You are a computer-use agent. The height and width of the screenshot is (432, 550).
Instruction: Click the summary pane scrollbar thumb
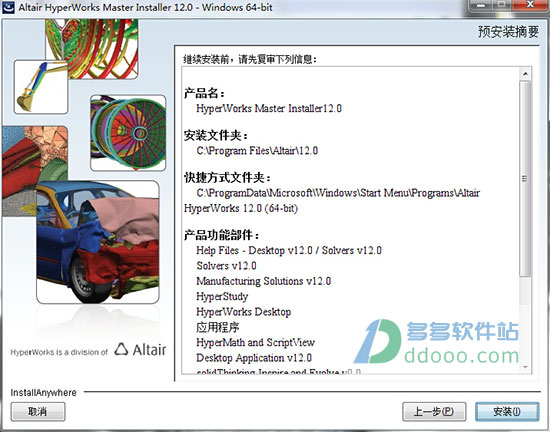click(x=525, y=179)
